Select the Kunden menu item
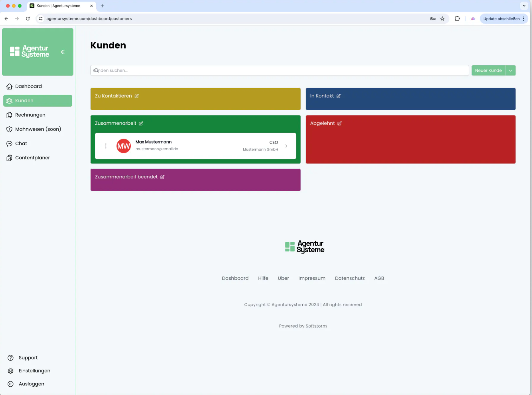Viewport: 532px width, 395px height. tap(37, 100)
